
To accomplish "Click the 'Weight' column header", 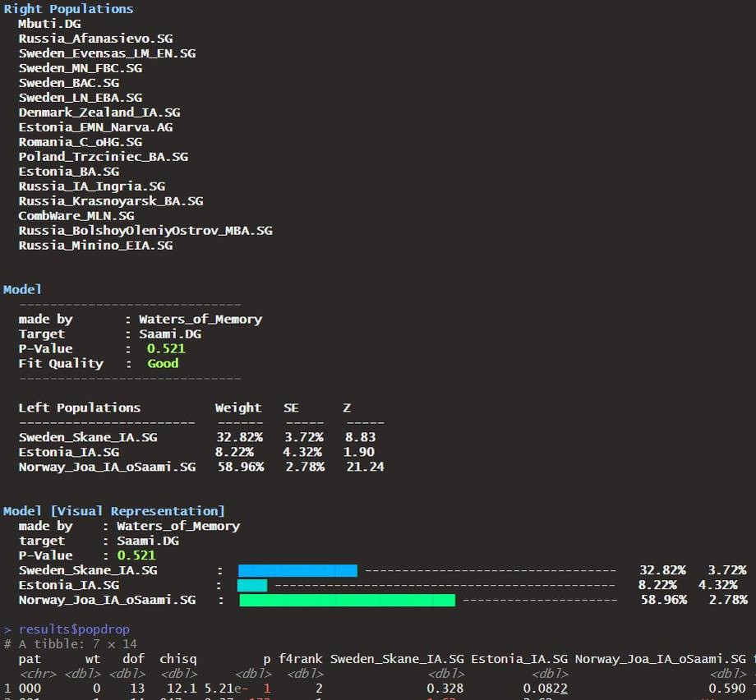I will pyautogui.click(x=238, y=408).
